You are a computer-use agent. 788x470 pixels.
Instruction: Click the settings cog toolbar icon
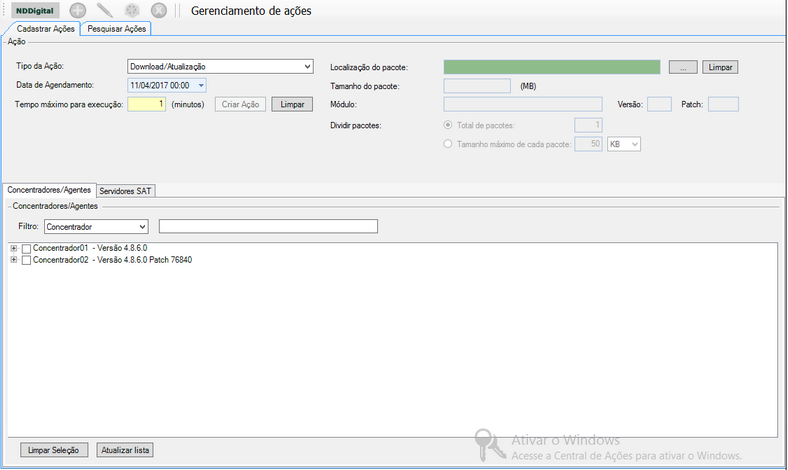(x=132, y=10)
